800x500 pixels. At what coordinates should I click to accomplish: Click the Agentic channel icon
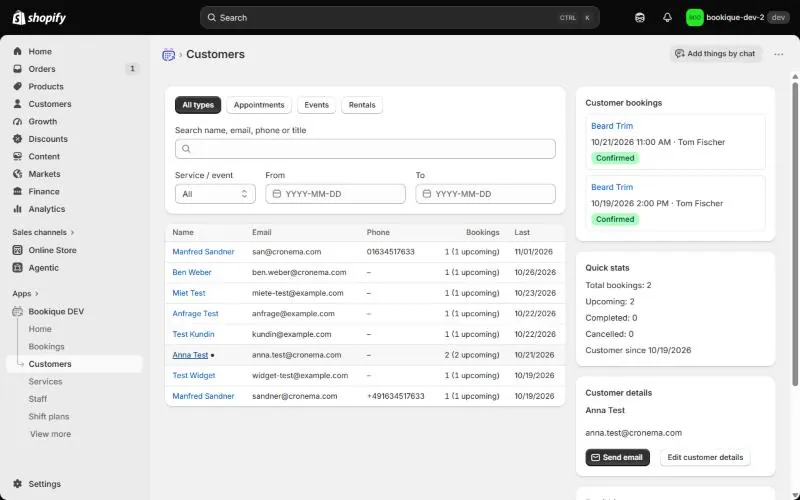18,268
